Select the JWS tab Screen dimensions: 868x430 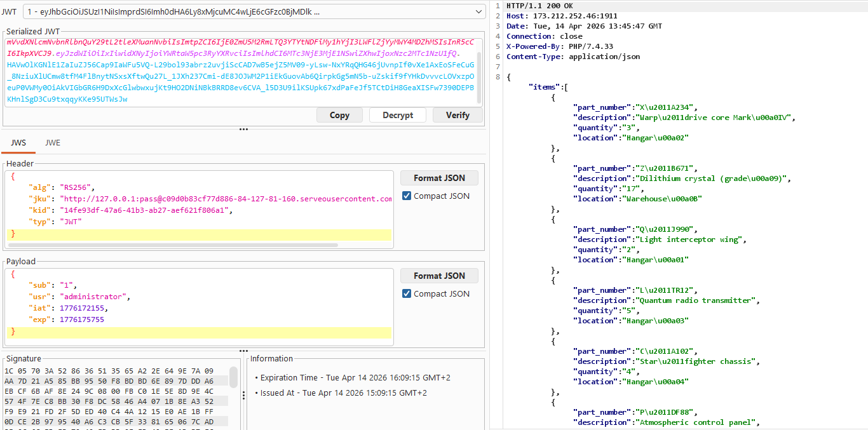click(x=18, y=142)
